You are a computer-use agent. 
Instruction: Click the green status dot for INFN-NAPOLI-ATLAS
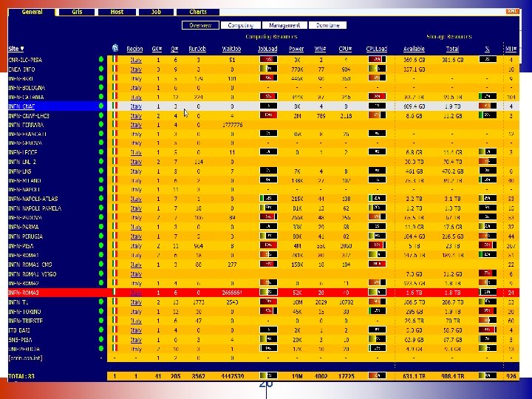101,199
